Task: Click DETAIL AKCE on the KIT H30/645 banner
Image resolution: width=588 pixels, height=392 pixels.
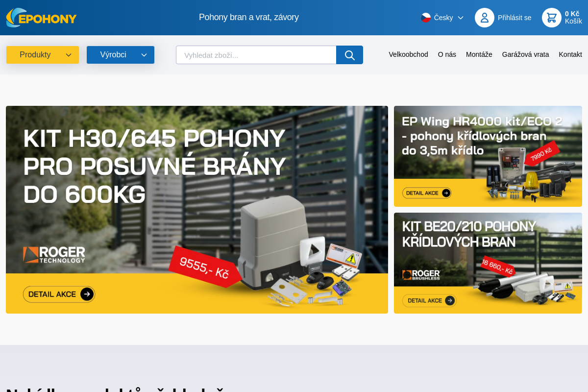Action: [x=59, y=294]
